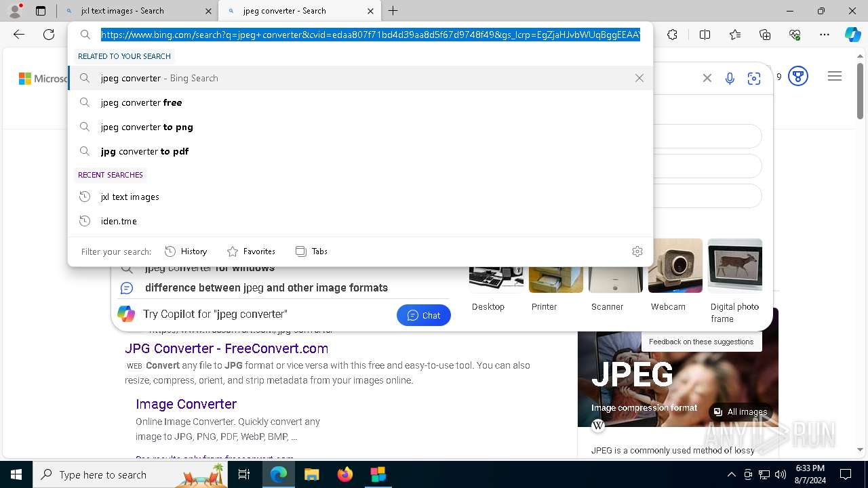Image resolution: width=868 pixels, height=488 pixels.
Task: Open File Explorer from taskbar
Action: coord(311,474)
